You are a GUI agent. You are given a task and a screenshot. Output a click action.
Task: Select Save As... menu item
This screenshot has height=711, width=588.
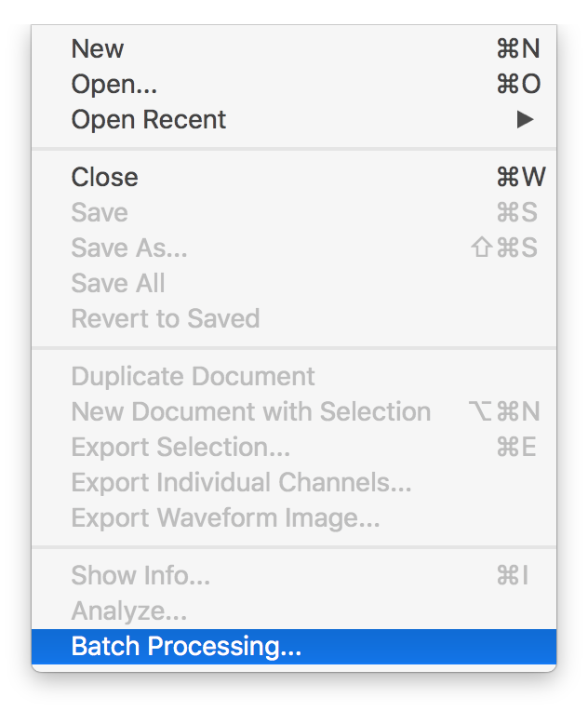[129, 248]
